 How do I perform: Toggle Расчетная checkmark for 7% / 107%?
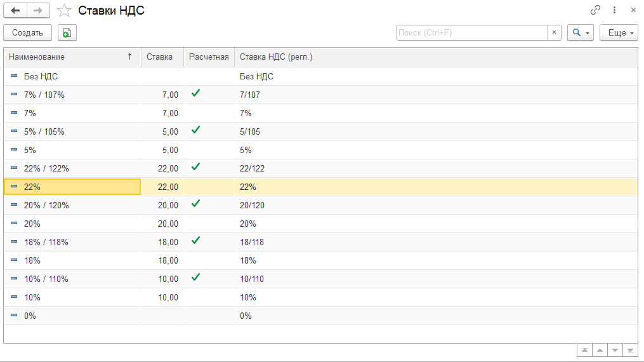pos(195,94)
